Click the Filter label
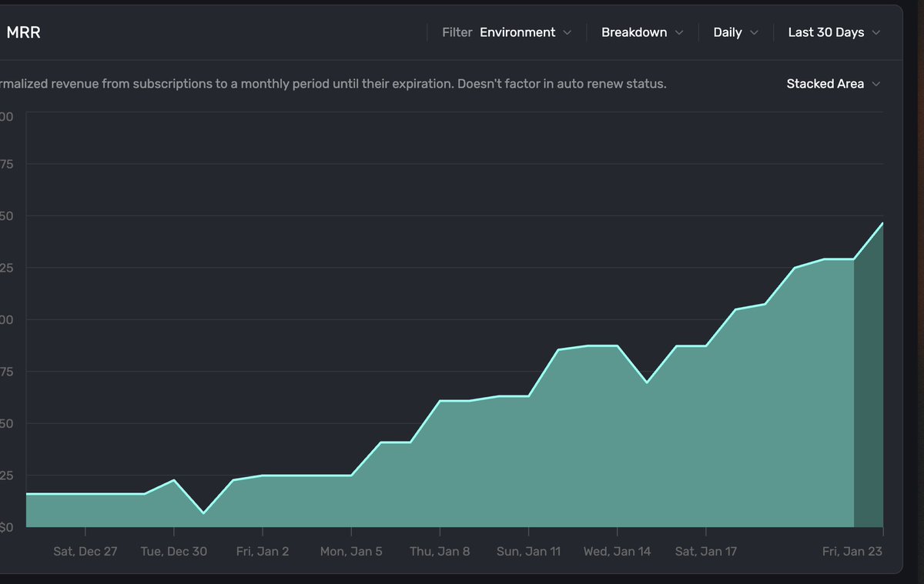 (457, 32)
